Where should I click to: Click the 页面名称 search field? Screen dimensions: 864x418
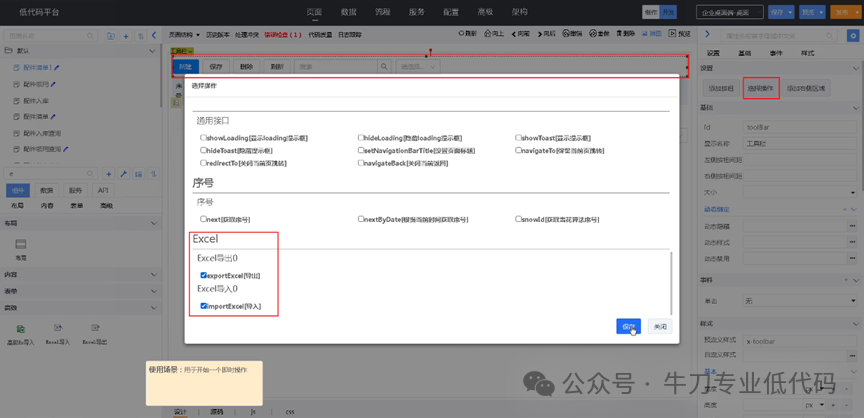click(x=50, y=36)
